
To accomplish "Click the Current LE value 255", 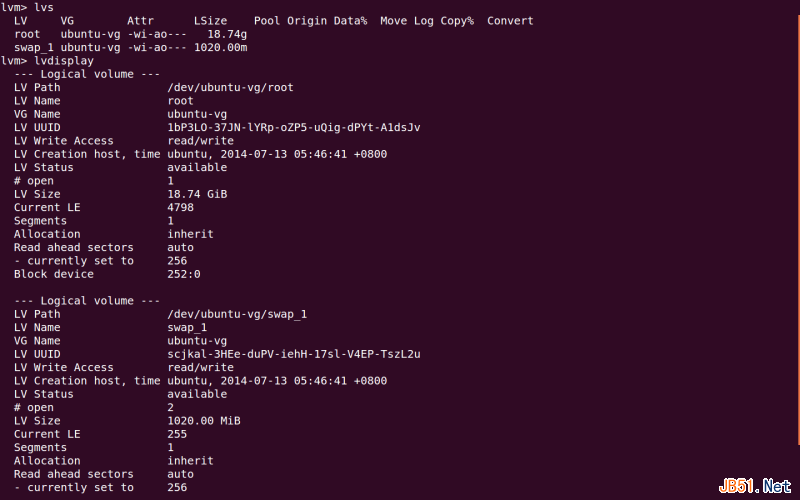I will [x=177, y=434].
